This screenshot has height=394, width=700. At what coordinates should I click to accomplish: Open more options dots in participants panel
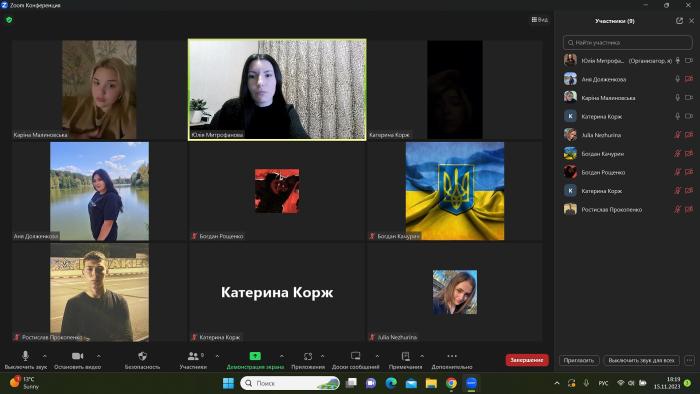(x=689, y=360)
